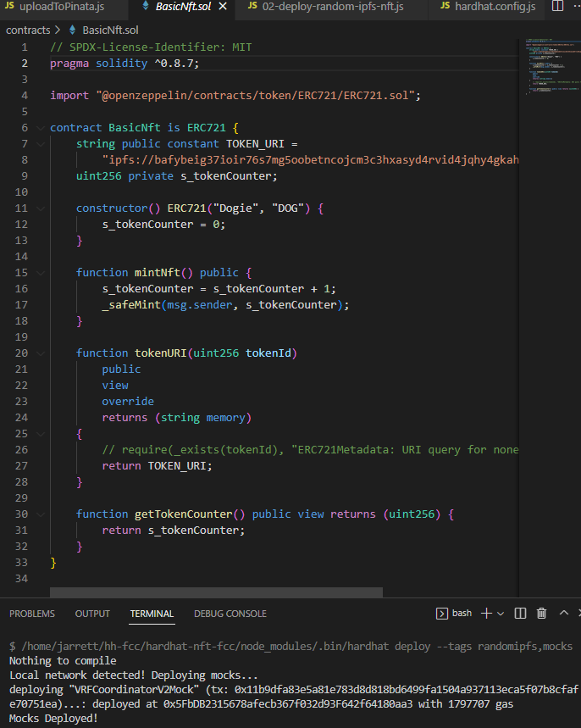Image resolution: width=581 pixels, height=728 pixels.
Task: Open the launch profile dropdown arrow
Action: coord(501,614)
